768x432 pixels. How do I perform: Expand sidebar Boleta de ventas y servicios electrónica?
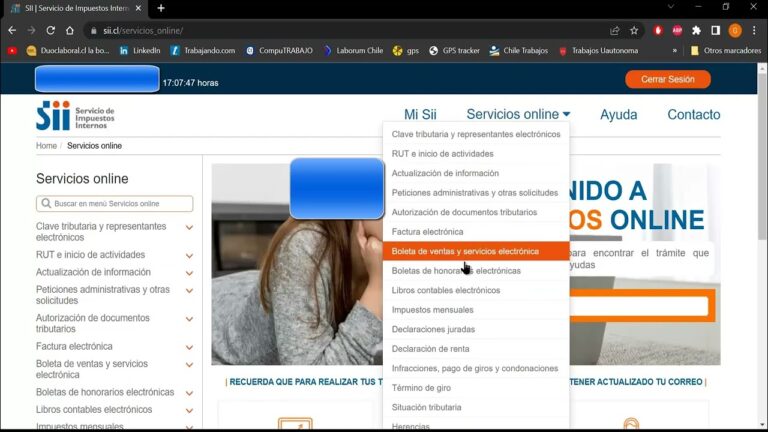(x=189, y=365)
